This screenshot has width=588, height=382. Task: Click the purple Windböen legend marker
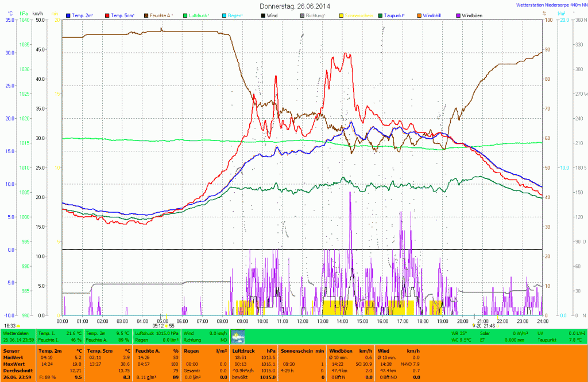(x=458, y=15)
